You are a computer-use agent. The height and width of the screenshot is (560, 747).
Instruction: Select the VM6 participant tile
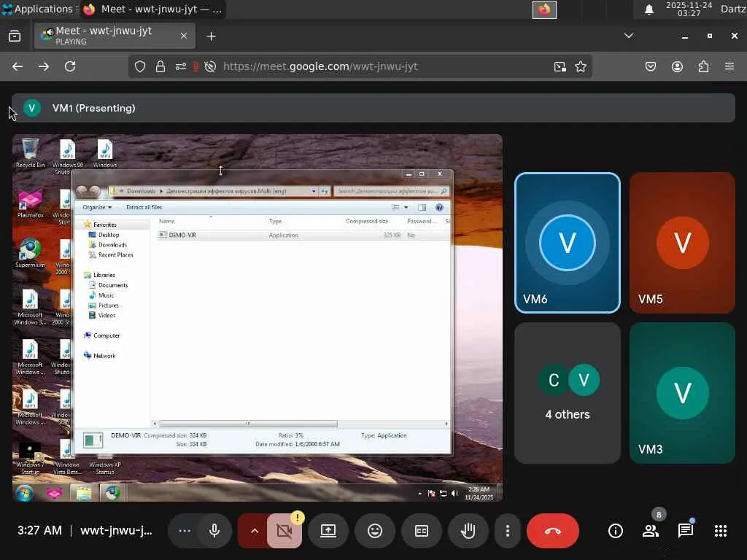coord(568,243)
